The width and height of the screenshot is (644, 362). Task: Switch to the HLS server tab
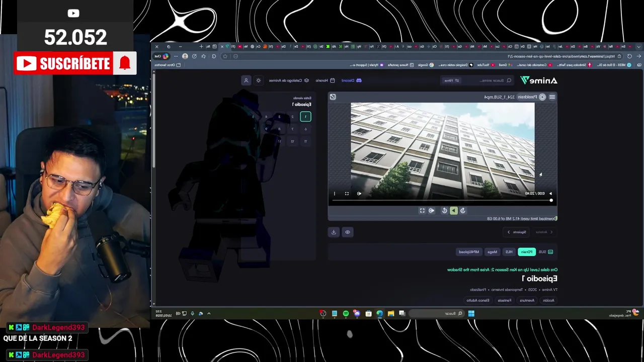click(509, 251)
